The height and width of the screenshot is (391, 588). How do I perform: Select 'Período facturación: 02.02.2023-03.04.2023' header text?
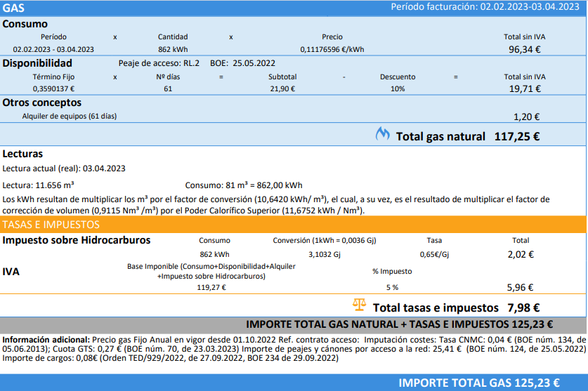coord(485,7)
